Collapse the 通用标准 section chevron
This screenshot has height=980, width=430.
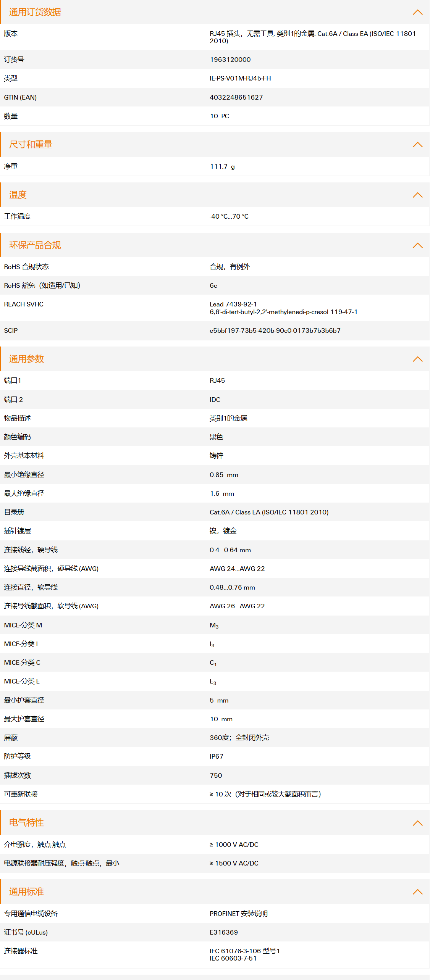417,892
